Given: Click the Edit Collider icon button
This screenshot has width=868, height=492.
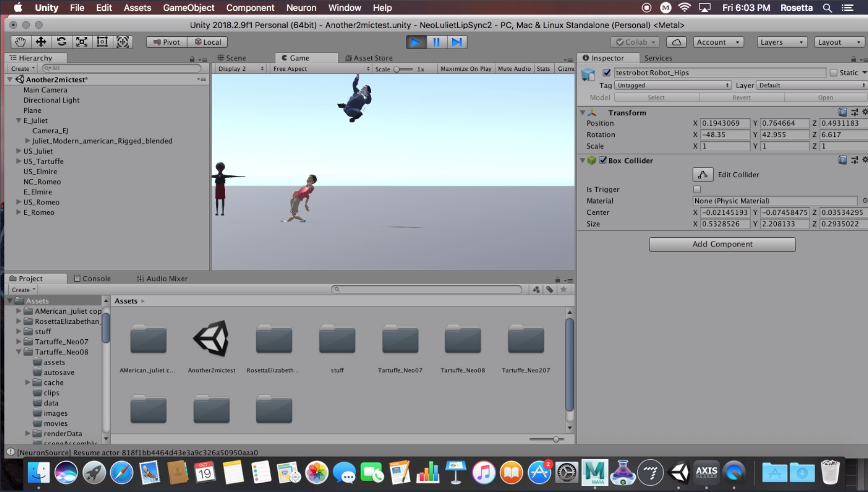Looking at the screenshot, I should [702, 175].
